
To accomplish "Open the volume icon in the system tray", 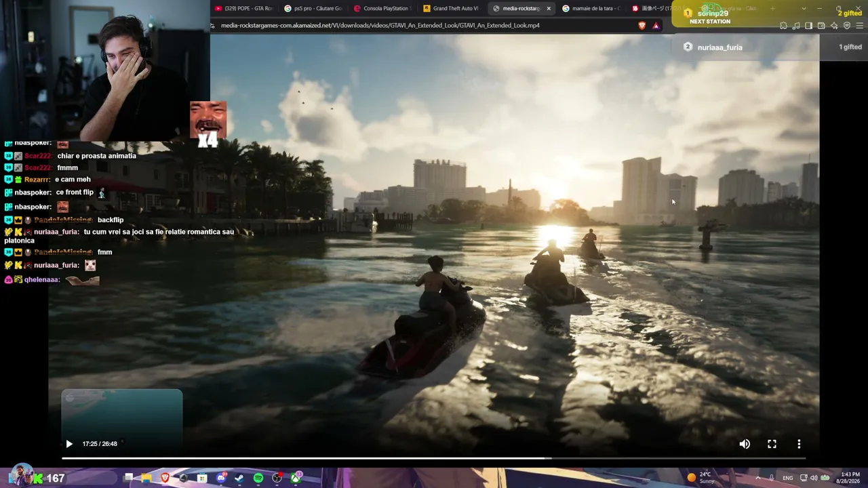I will pyautogui.click(x=814, y=478).
